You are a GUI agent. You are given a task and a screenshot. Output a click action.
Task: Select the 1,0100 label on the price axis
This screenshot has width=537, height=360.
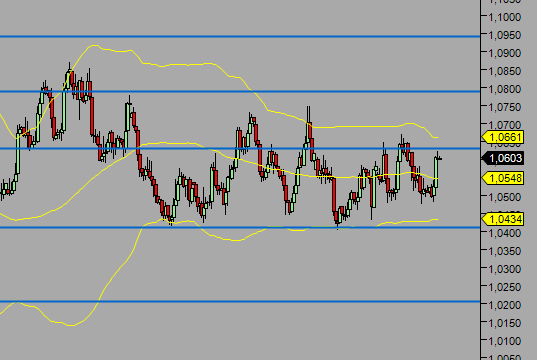tap(505, 341)
